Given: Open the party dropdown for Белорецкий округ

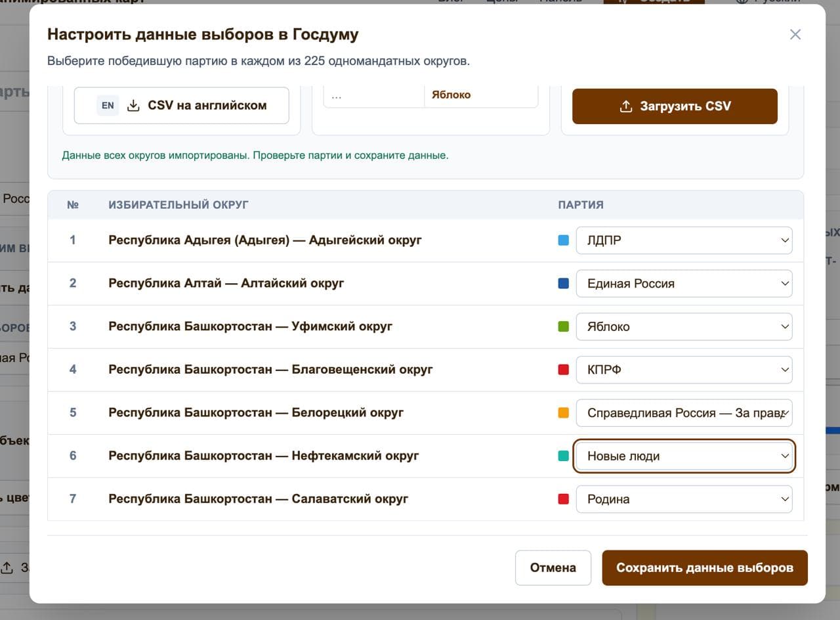Looking at the screenshot, I should (684, 413).
